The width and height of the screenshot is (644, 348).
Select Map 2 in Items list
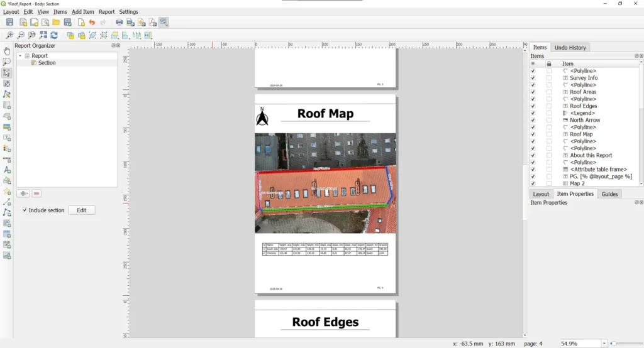point(577,183)
